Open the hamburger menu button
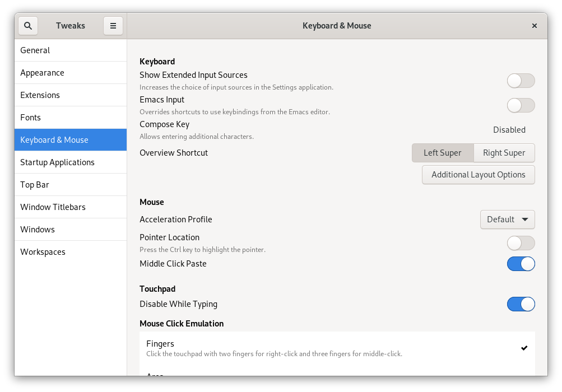 [113, 26]
